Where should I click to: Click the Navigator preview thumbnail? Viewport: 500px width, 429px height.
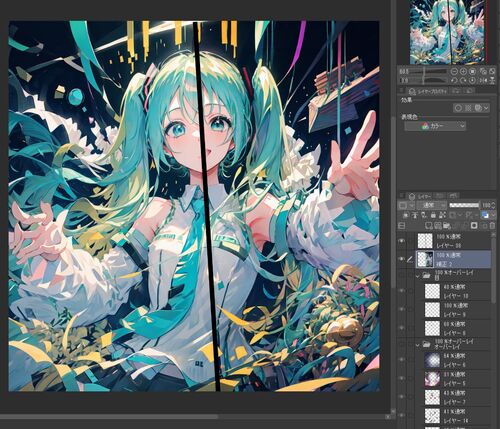tap(447, 32)
